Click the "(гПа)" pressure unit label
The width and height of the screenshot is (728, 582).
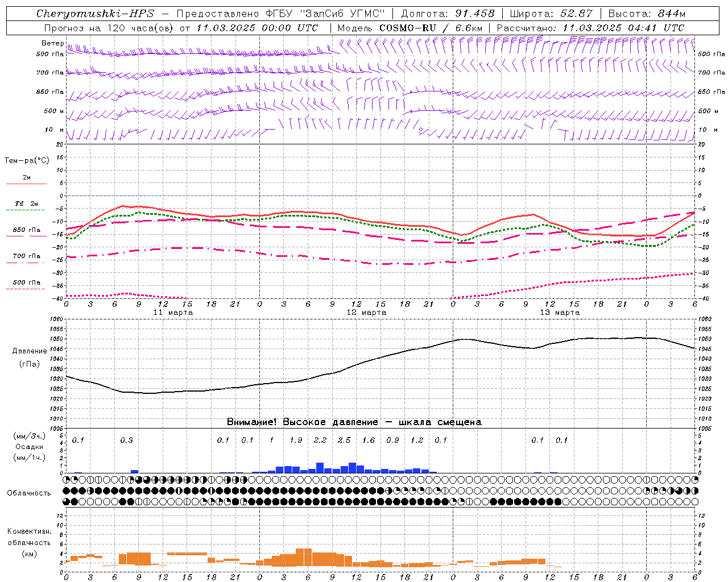tap(30, 364)
